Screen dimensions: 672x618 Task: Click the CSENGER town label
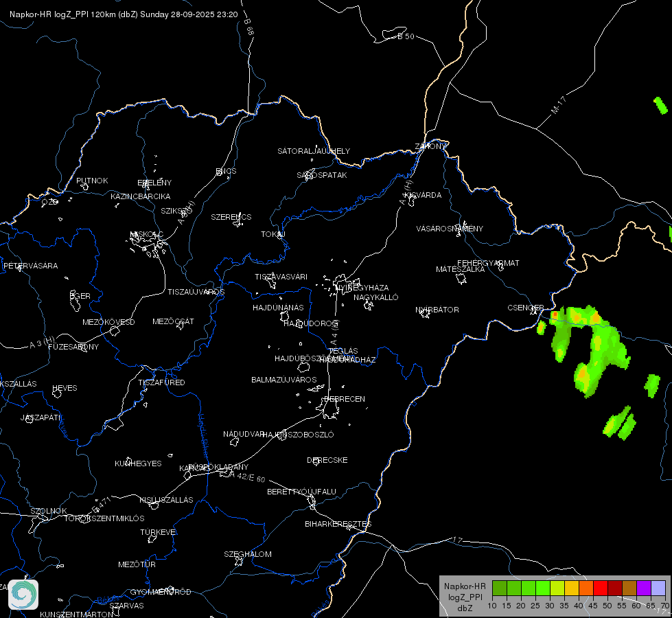[525, 308]
